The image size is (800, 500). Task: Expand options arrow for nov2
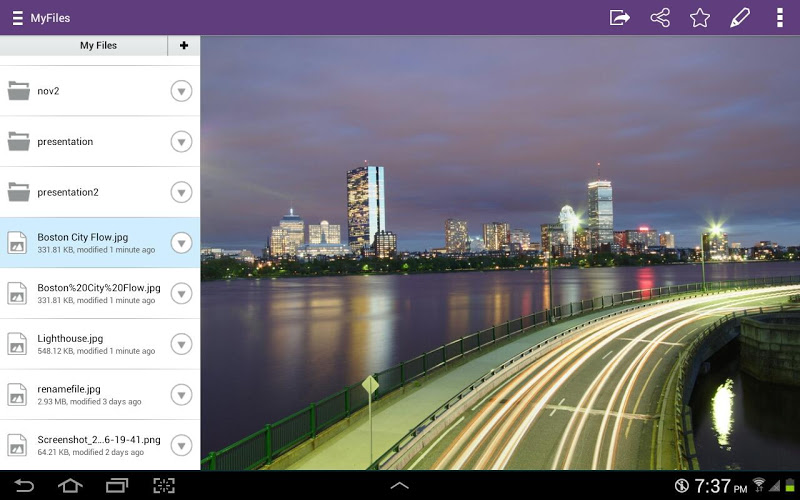(x=181, y=91)
